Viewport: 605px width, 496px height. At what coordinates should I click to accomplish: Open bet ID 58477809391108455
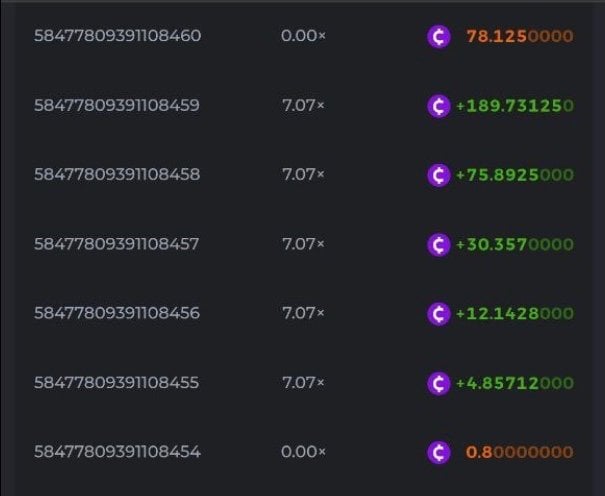pos(117,383)
